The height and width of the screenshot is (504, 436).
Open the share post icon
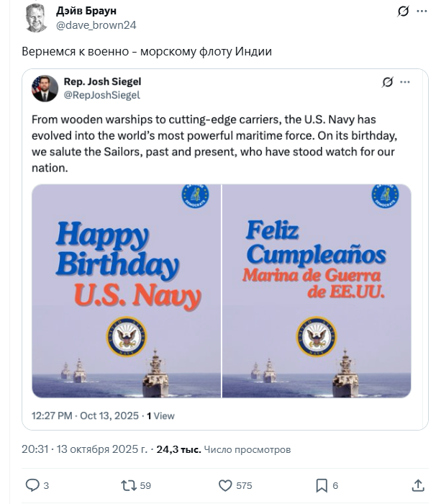419,485
